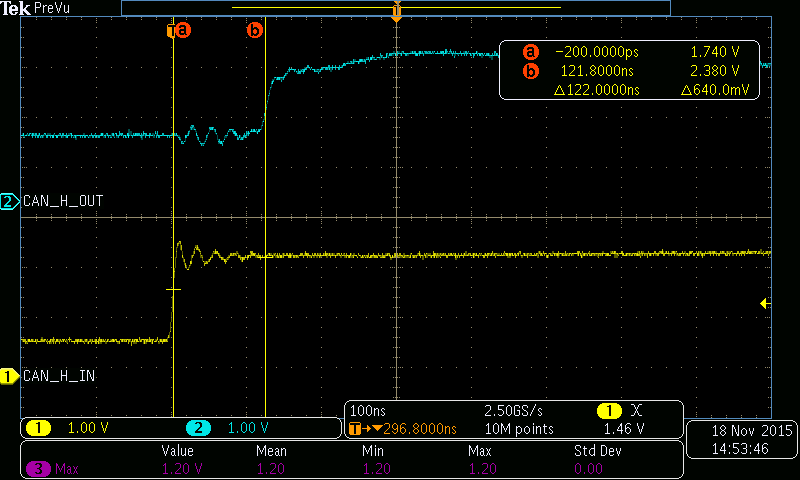Click cursor a time -200.0000ps

click(597, 52)
